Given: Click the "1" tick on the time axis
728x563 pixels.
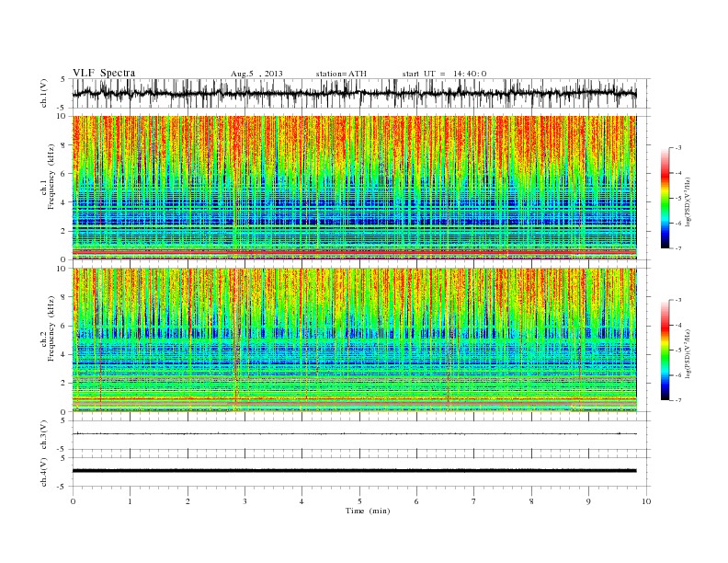Looking at the screenshot, I should point(130,501).
